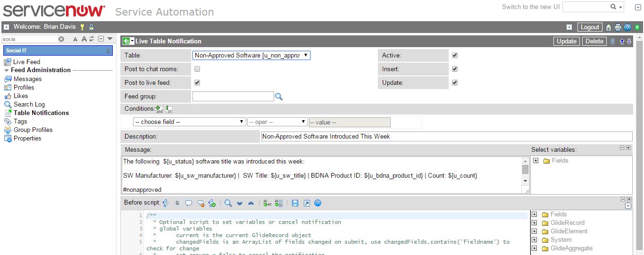The height and width of the screenshot is (255, 644).
Task: Click Feed group lookup magnifier icon
Action: tap(279, 97)
